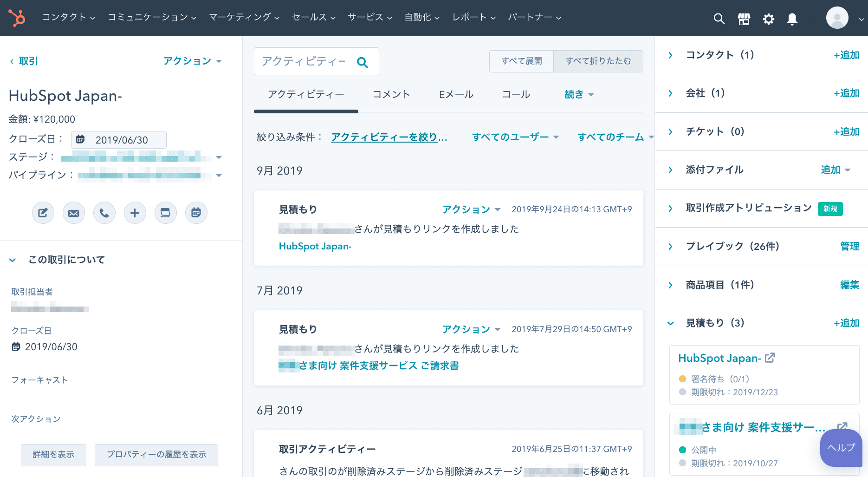Click the 詳細を表示 button
Screen dimensions: 868x477
(53, 455)
